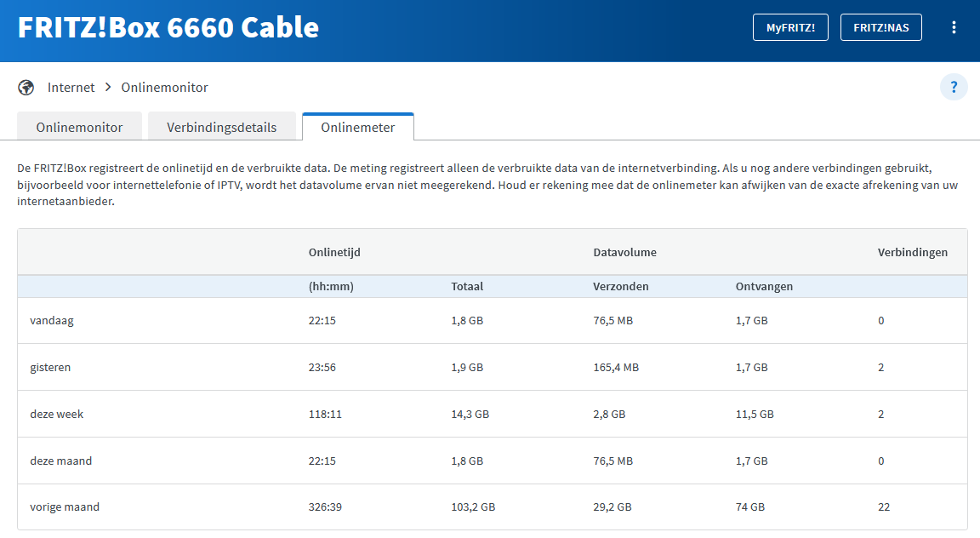Select the 'gisteren' table row
The height and width of the screenshot is (538, 980).
pos(50,368)
